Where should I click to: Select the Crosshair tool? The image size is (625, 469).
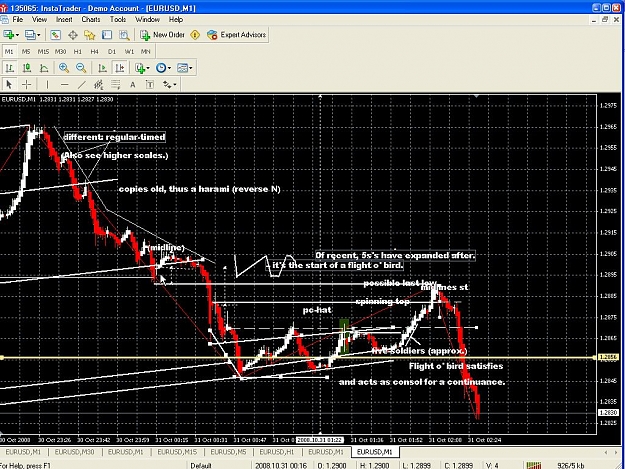click(26, 84)
